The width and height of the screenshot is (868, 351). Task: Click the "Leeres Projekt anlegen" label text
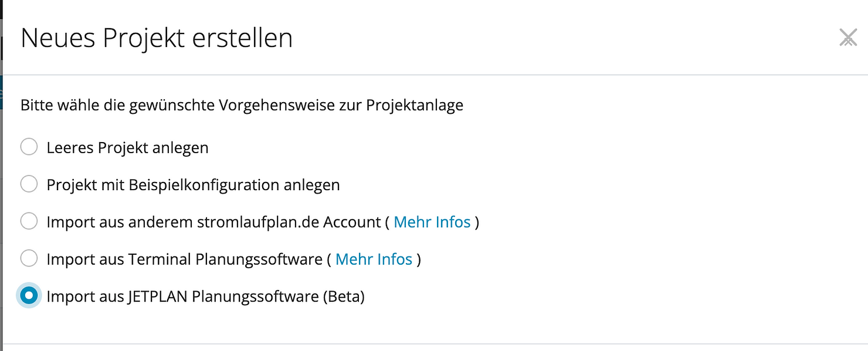127,147
